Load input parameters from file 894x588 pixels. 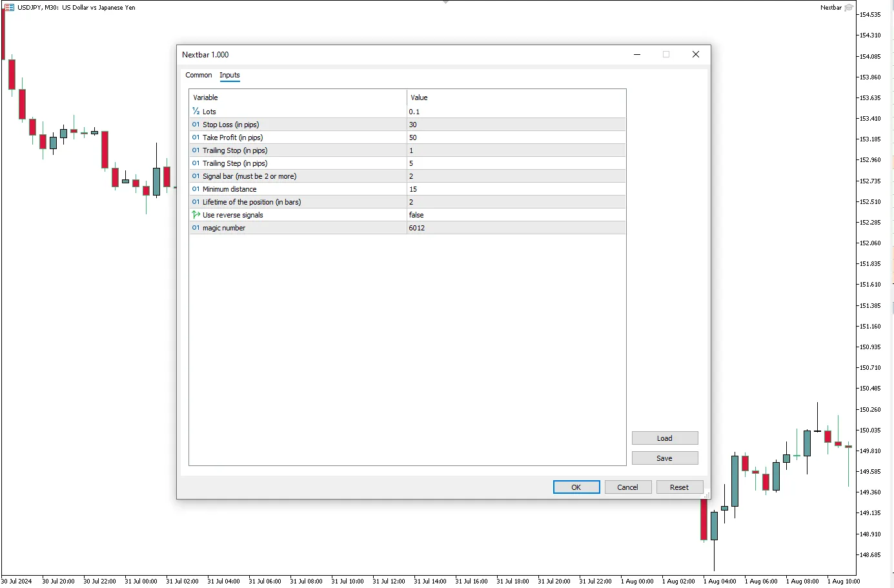click(664, 438)
